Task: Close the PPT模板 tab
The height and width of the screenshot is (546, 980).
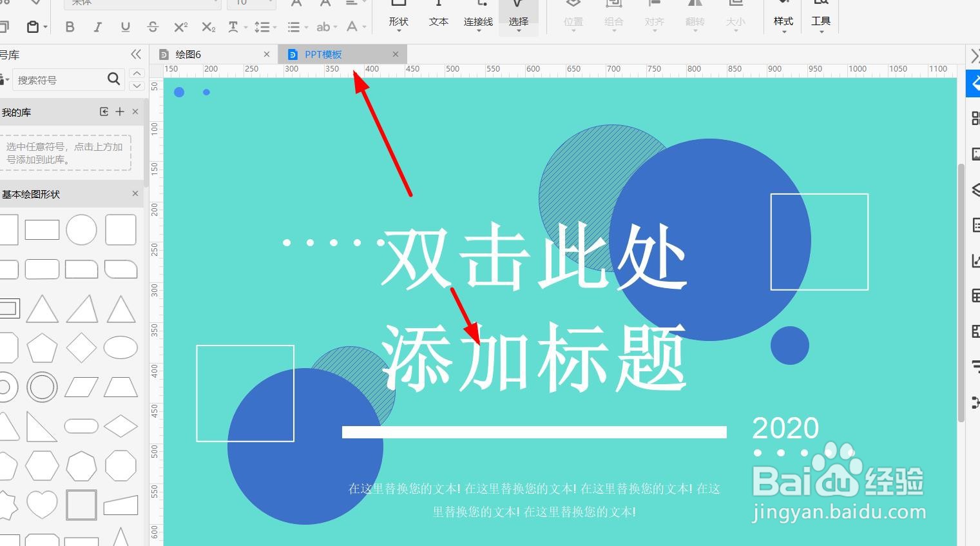Action: [396, 54]
